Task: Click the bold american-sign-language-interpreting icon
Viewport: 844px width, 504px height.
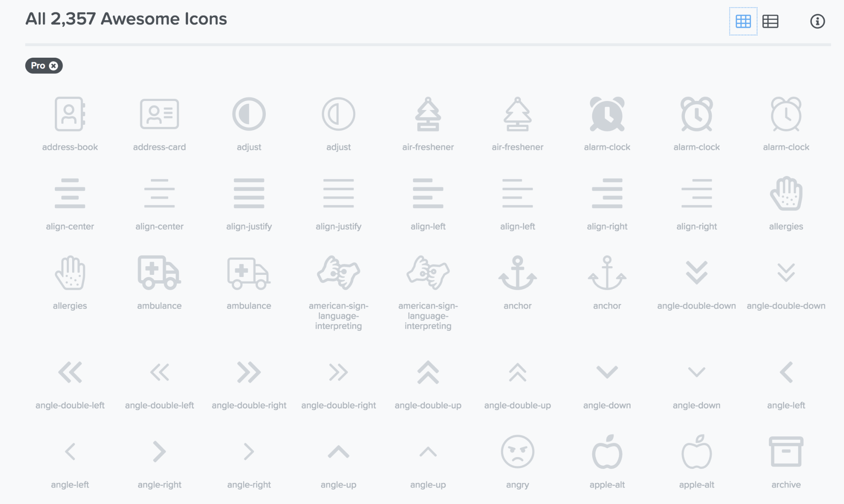Action: (338, 272)
